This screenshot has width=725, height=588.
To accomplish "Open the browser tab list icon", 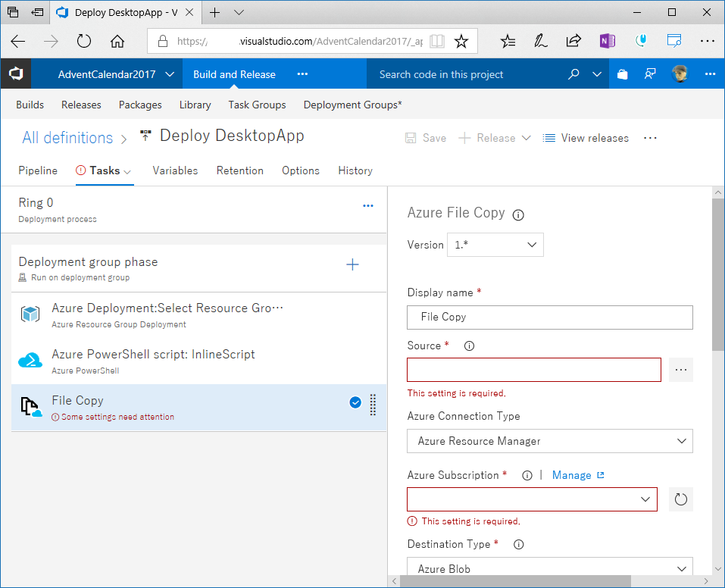I will pyautogui.click(x=13, y=12).
